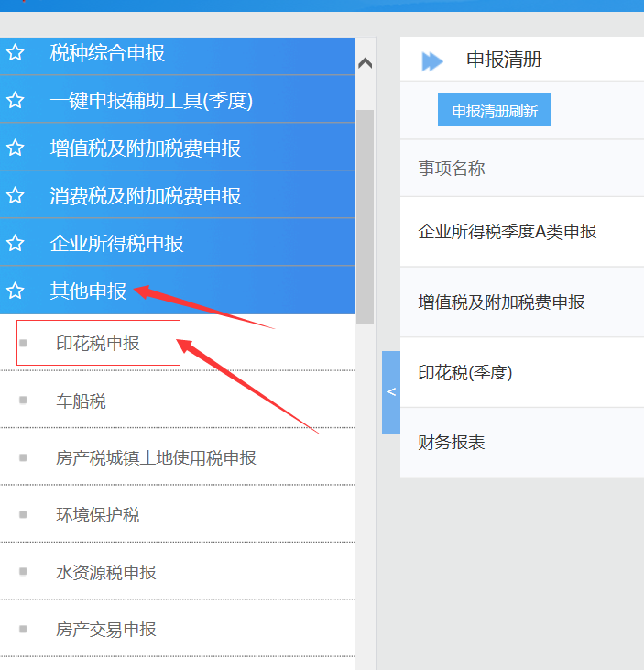Click the star icon beside 其他申报
Viewport: 644px width, 670px height.
point(16,291)
